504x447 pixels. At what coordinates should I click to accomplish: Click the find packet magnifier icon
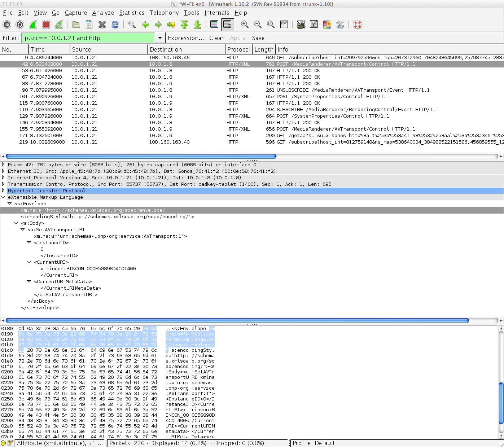tap(132, 25)
